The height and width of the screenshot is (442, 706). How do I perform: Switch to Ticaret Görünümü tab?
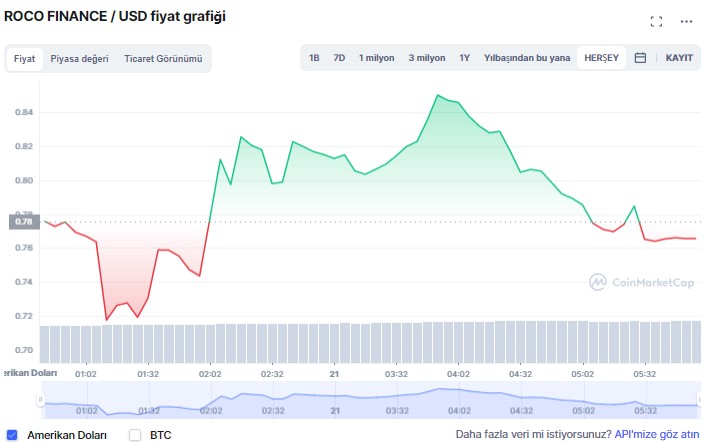pyautogui.click(x=163, y=59)
